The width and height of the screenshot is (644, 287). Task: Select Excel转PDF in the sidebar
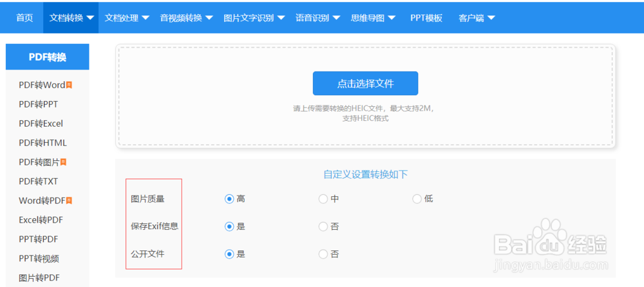click(41, 220)
